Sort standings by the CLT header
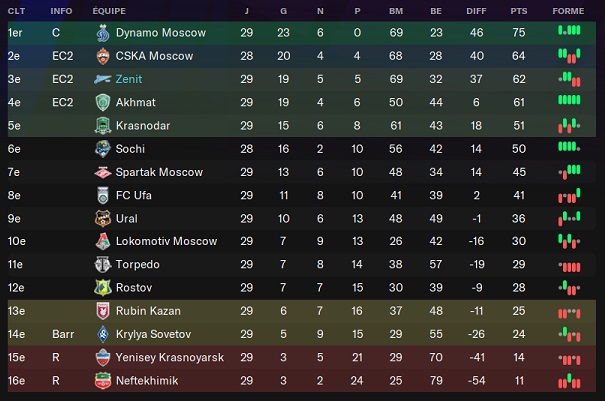605x401 pixels. [x=17, y=9]
